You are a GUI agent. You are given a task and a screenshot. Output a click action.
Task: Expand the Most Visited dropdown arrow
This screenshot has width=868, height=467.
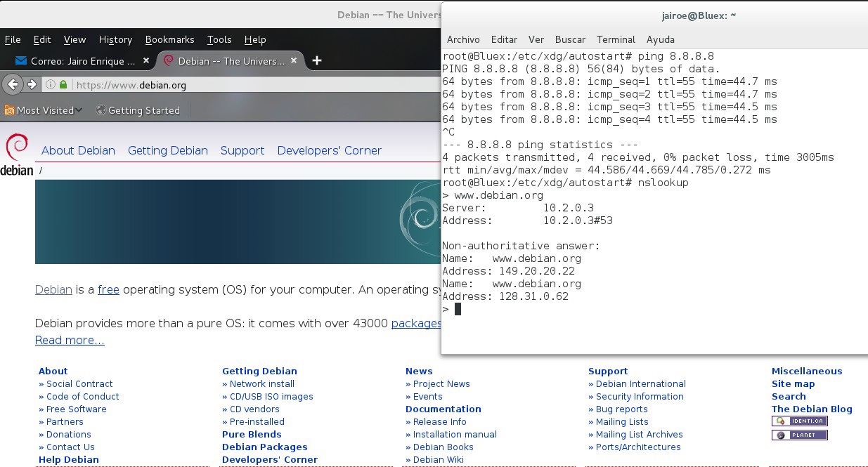[x=79, y=110]
